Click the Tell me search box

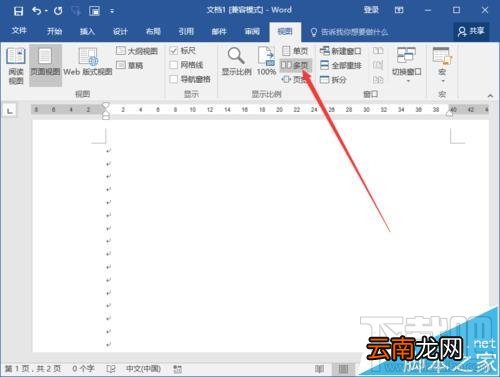click(349, 32)
